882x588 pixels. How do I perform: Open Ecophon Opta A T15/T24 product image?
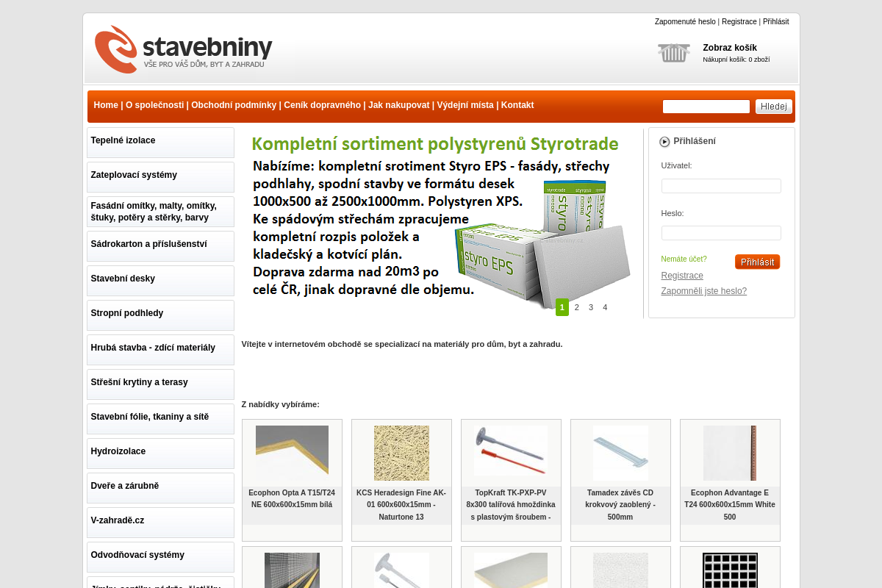[292, 453]
